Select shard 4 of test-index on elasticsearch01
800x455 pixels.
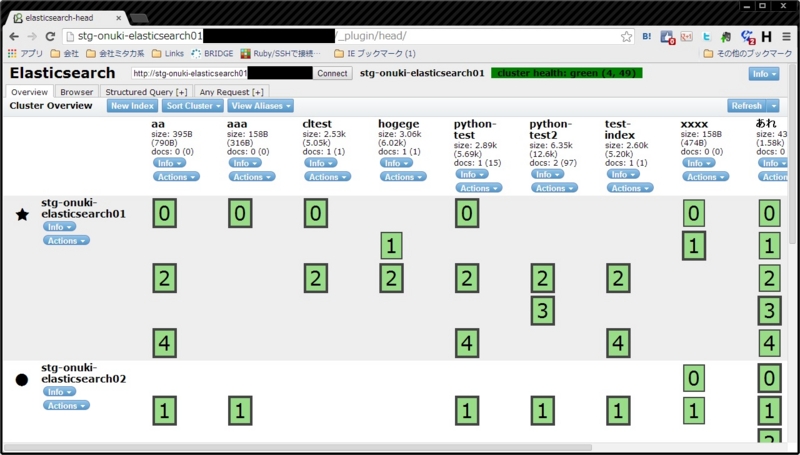tap(618, 343)
